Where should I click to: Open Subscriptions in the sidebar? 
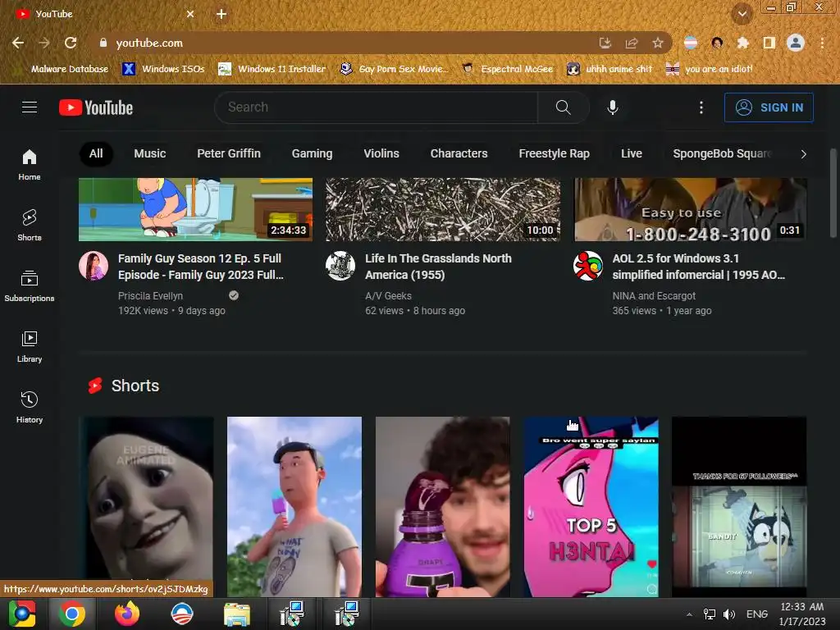coord(30,286)
